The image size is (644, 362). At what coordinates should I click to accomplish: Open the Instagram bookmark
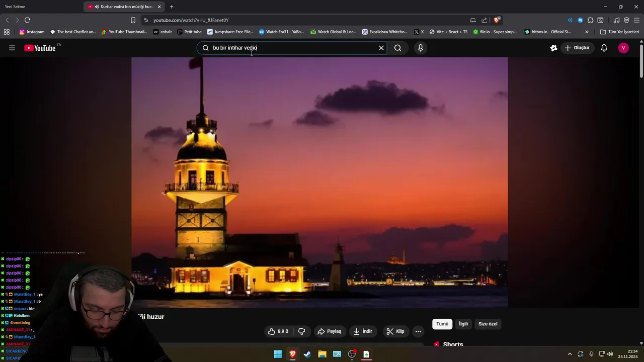click(x=32, y=32)
